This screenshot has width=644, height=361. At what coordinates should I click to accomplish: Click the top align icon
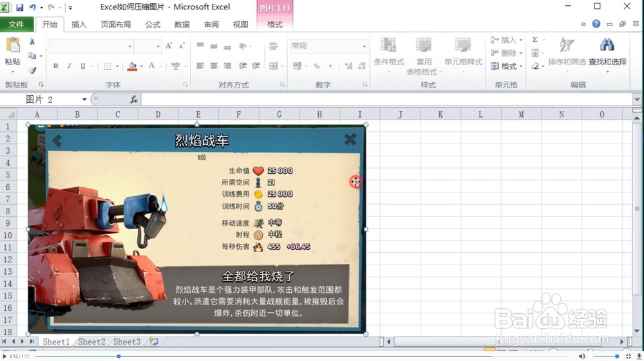(200, 45)
